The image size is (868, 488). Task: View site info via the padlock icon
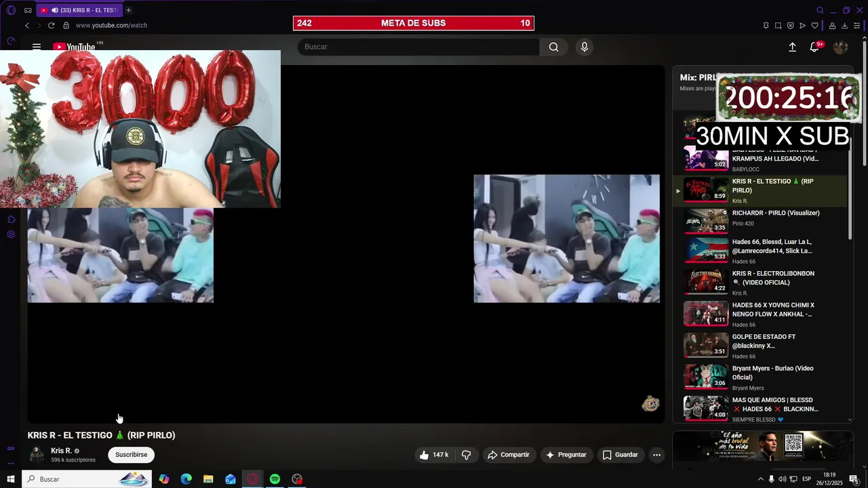66,25
